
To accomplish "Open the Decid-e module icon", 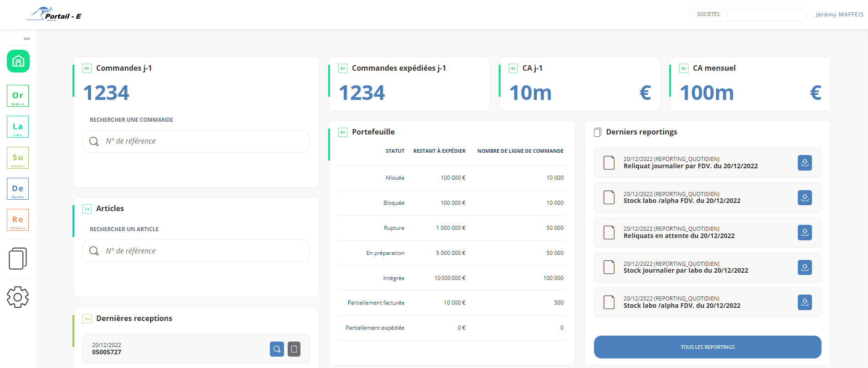I will (x=18, y=189).
